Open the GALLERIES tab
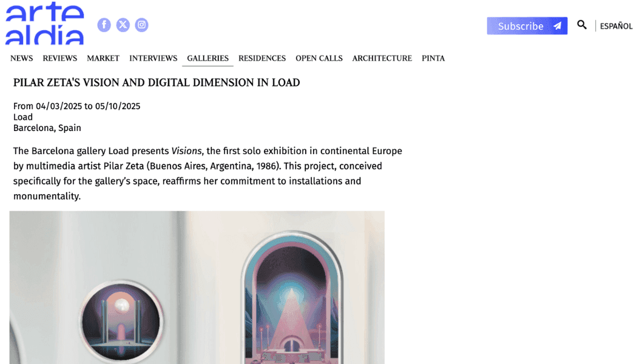637x364 pixels. [207, 58]
